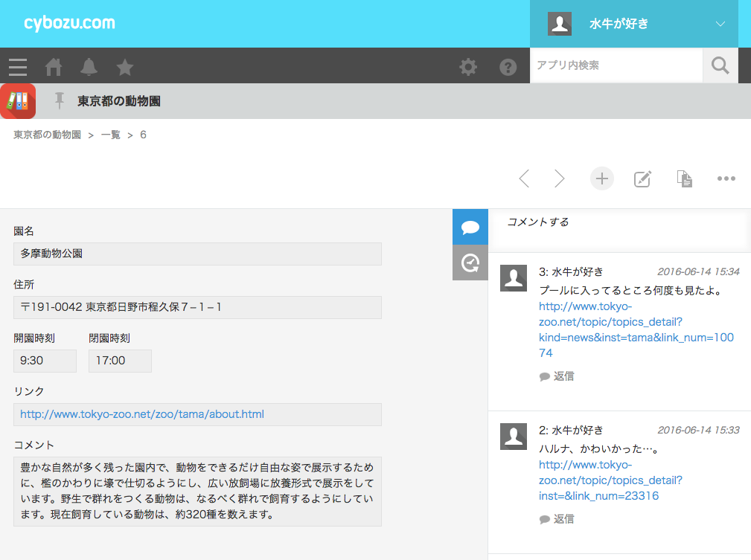Click the 9:30 opening time value
751x560 pixels.
[x=45, y=361]
